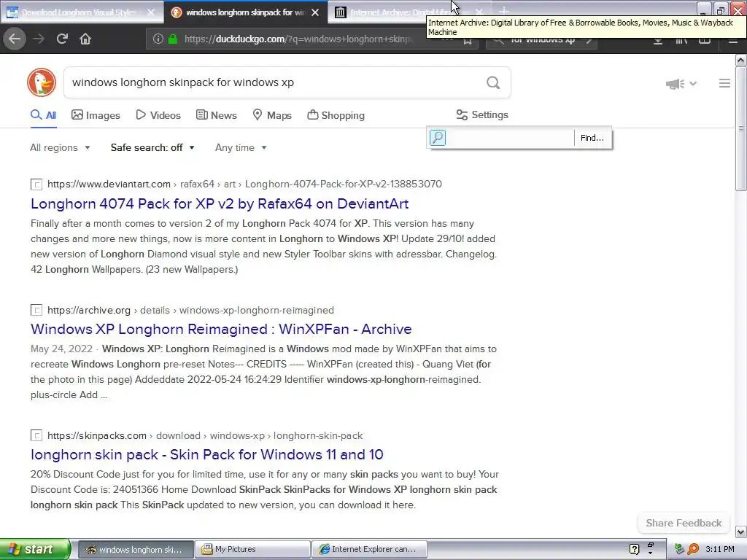Viewport: 747px width, 560px height.
Task: Open the Safe search: off dropdown
Action: tap(152, 147)
